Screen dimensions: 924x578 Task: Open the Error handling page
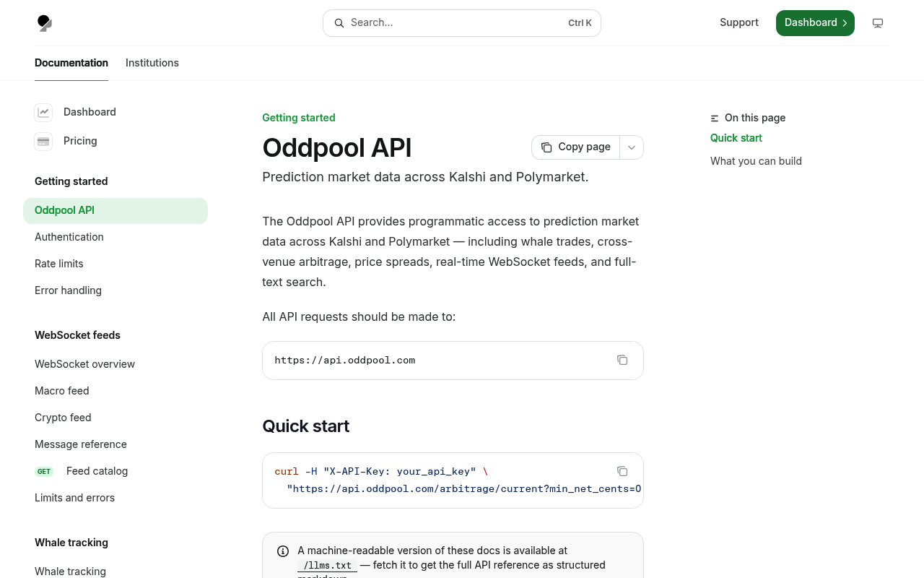click(x=68, y=290)
